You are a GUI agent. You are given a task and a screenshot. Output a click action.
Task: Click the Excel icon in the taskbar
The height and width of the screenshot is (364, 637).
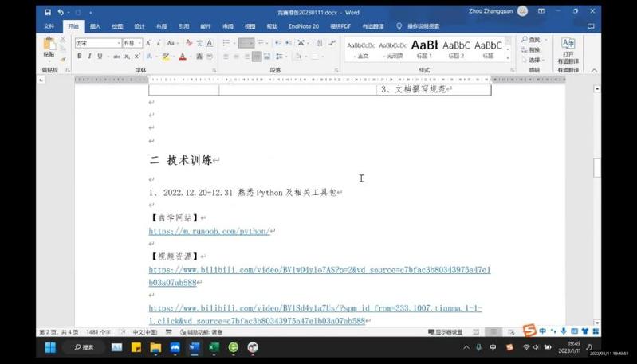[214, 347]
